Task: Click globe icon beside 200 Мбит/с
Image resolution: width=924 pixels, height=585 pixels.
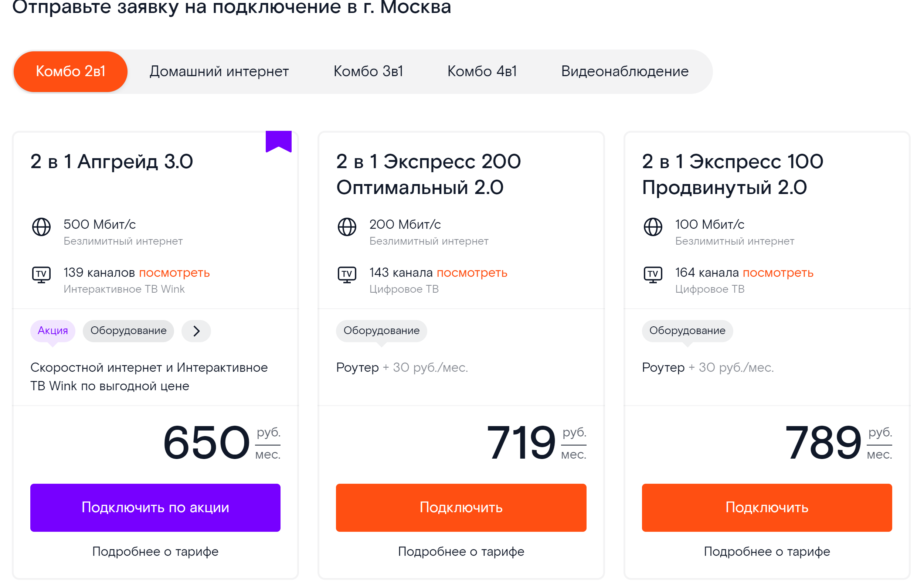Action: 347,227
